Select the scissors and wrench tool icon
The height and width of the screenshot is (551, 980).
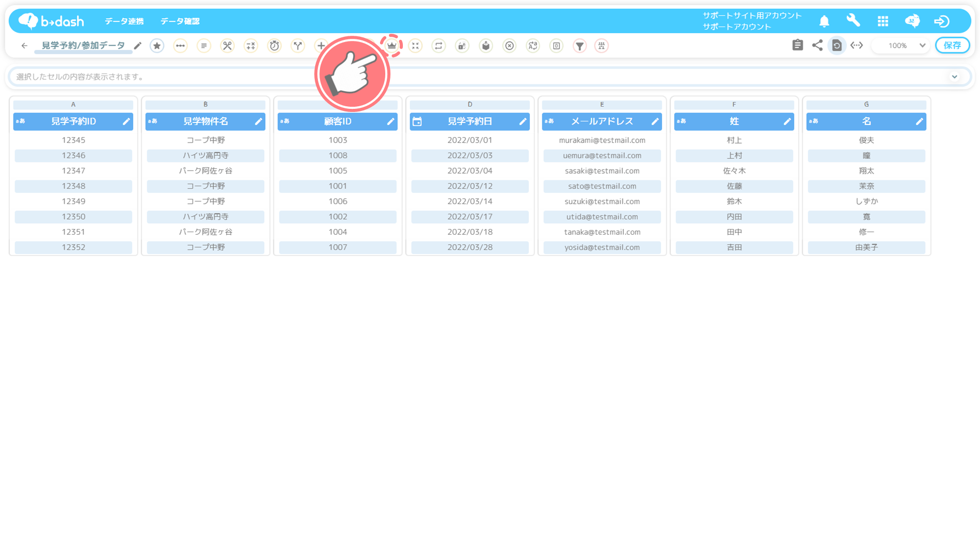point(227,46)
